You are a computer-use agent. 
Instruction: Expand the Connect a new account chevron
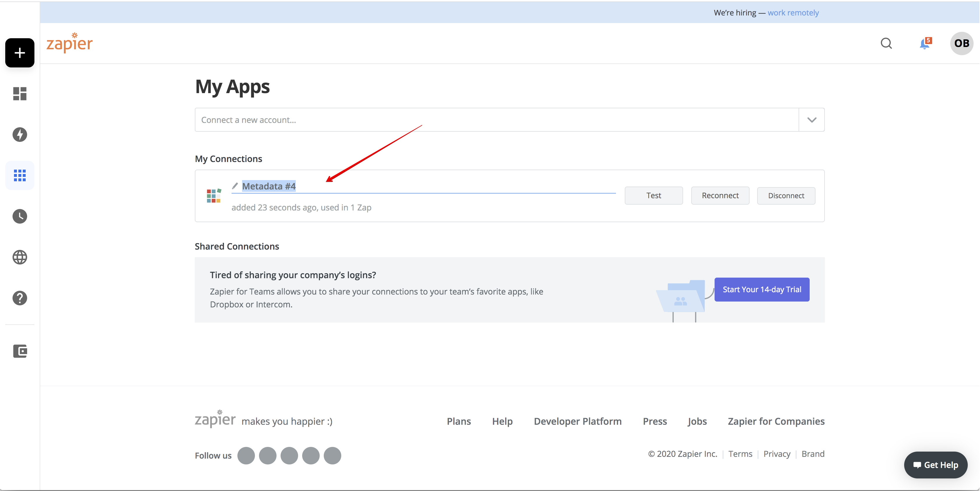(x=811, y=120)
